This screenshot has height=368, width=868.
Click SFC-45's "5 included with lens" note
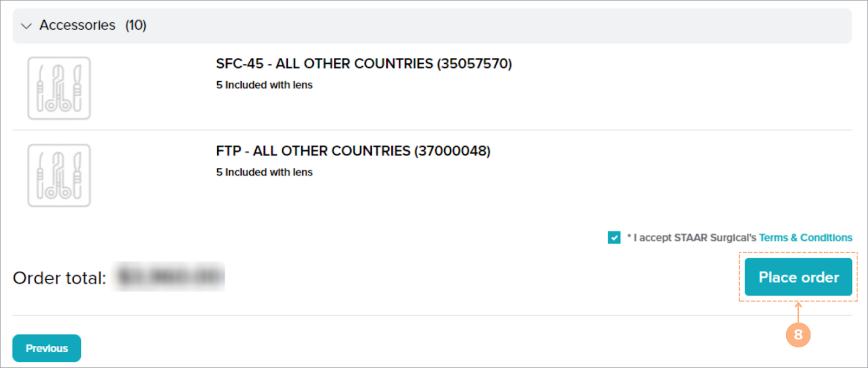(264, 85)
